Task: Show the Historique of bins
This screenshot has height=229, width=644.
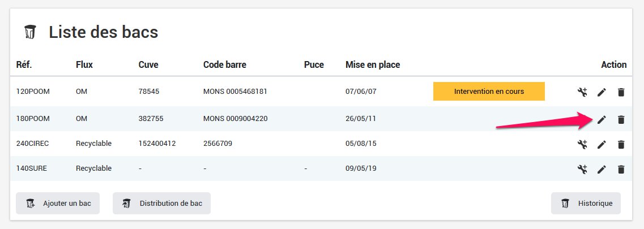Action: click(586, 204)
